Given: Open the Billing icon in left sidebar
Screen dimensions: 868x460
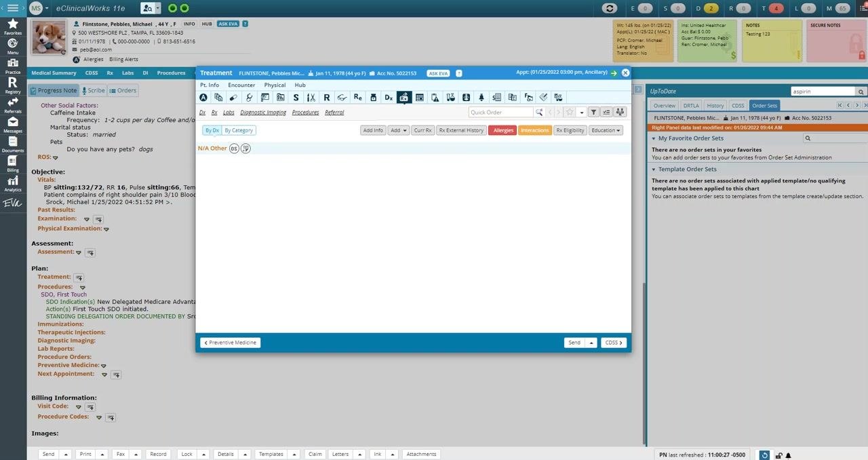Looking at the screenshot, I should (12, 164).
